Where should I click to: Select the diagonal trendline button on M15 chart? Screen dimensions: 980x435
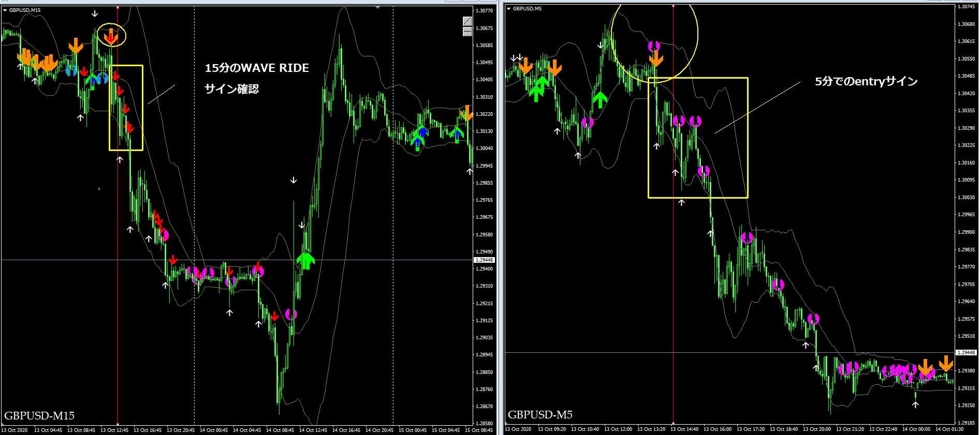tap(467, 21)
